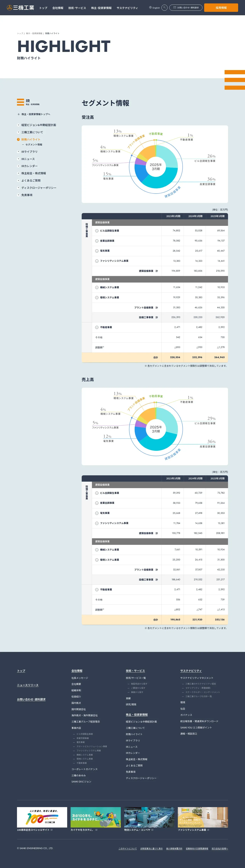245x868 pixels.
Task: Click the arrow icon beside IRライブラリ
Action: (18, 152)
